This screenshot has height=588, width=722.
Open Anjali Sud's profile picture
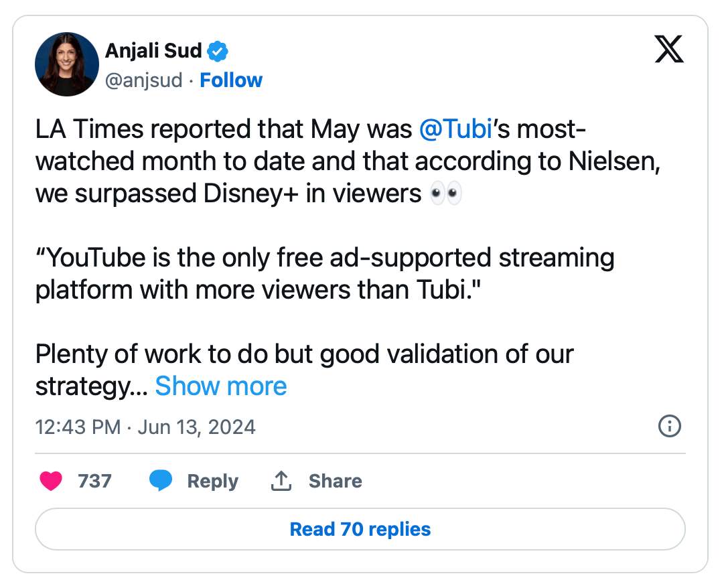(x=67, y=64)
